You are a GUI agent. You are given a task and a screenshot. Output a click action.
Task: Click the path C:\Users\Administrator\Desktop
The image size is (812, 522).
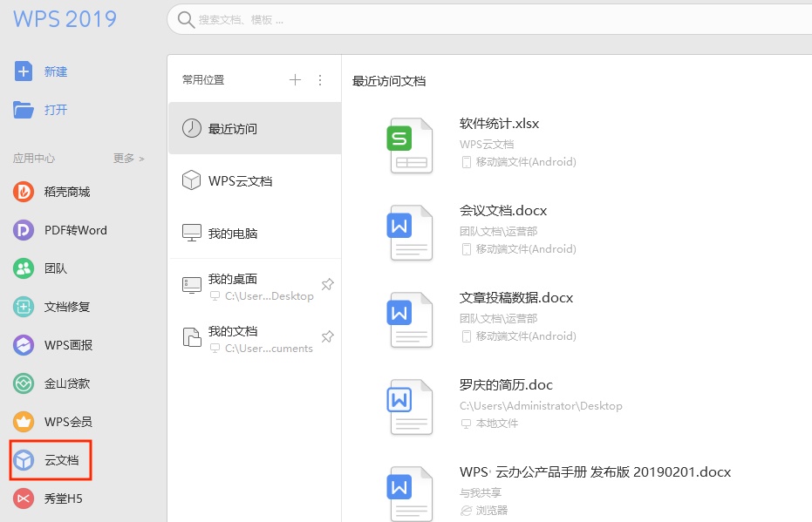541,405
